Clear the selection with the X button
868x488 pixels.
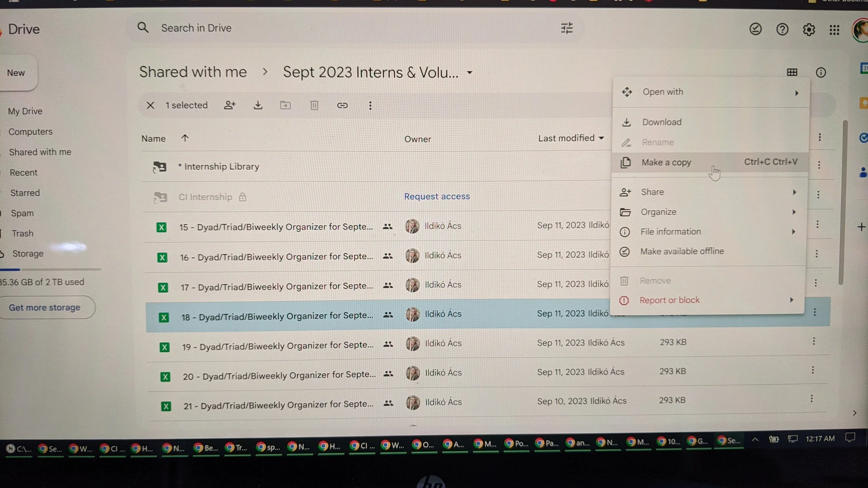[x=150, y=105]
